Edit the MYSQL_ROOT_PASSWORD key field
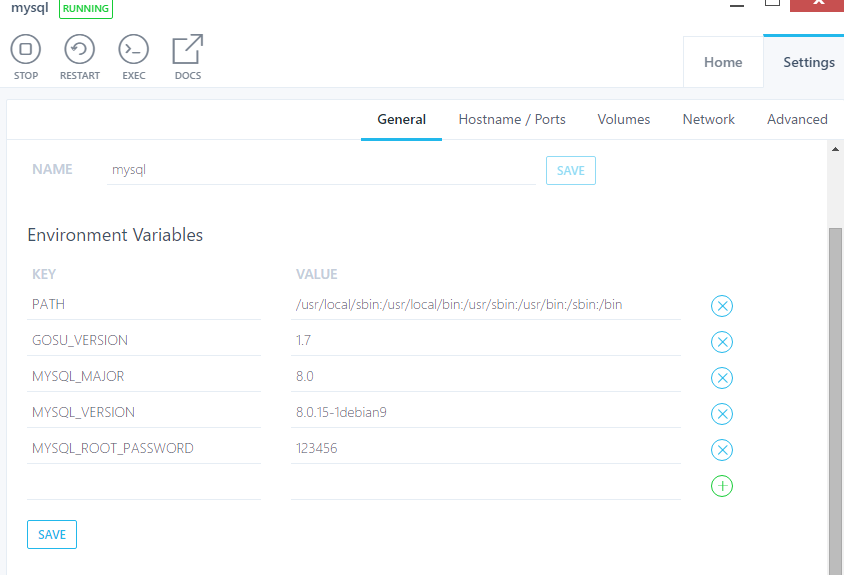Image resolution: width=844 pixels, height=575 pixels. (144, 449)
